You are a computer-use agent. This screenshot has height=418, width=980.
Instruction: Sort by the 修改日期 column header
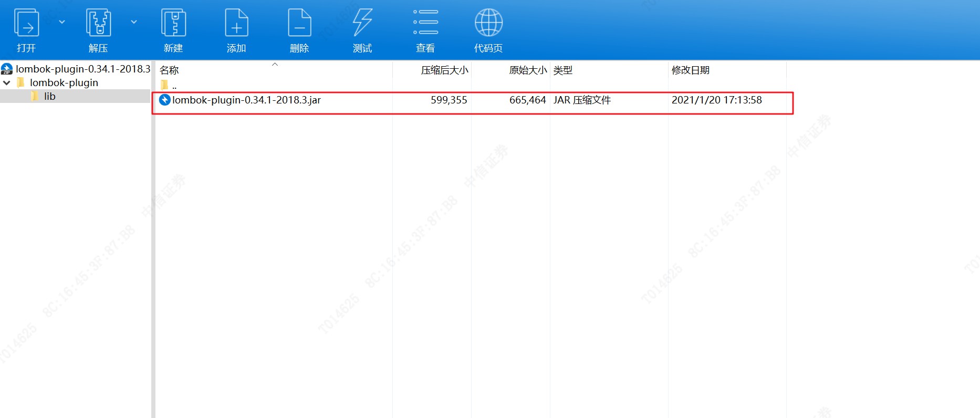tap(690, 70)
